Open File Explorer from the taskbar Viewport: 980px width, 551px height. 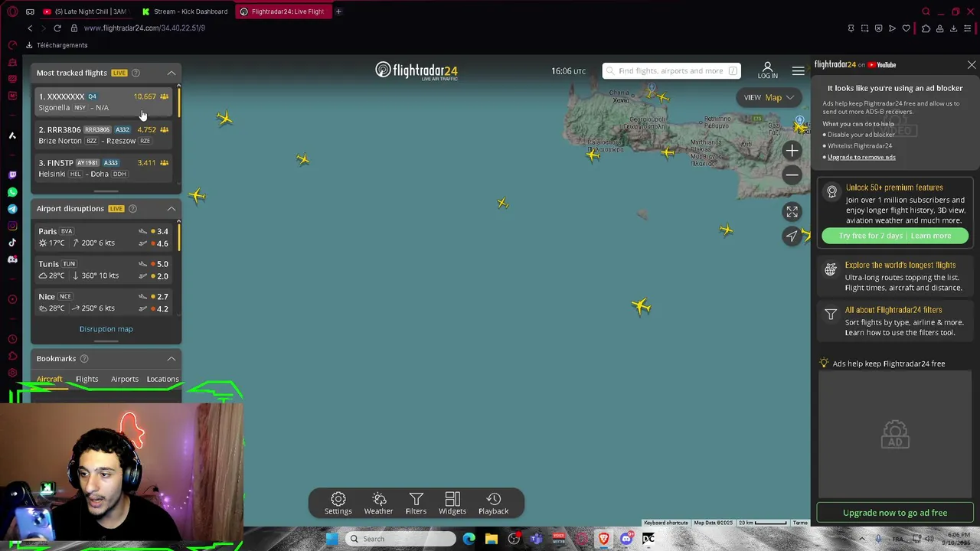click(x=492, y=539)
